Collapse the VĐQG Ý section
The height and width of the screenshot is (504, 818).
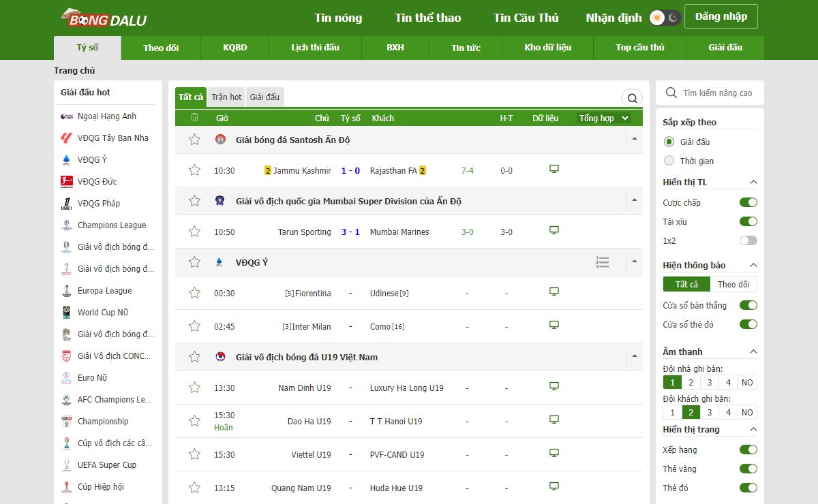[635, 262]
